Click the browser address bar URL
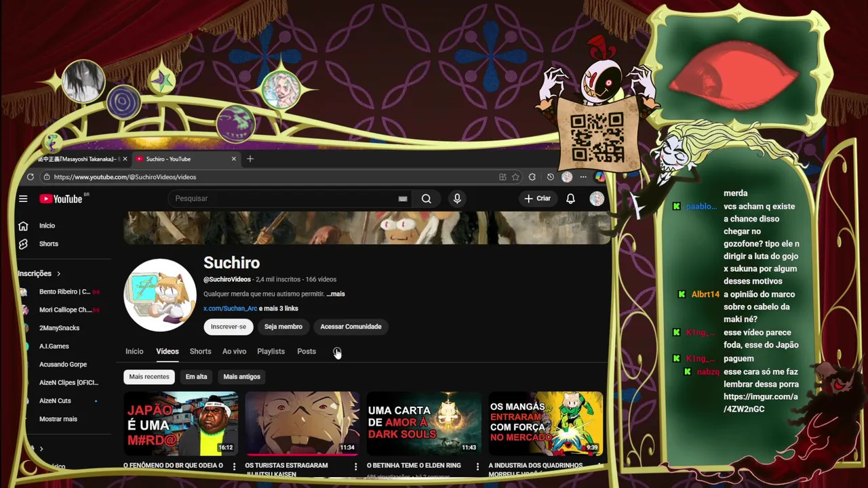Viewport: 868px width, 488px height. point(125,177)
